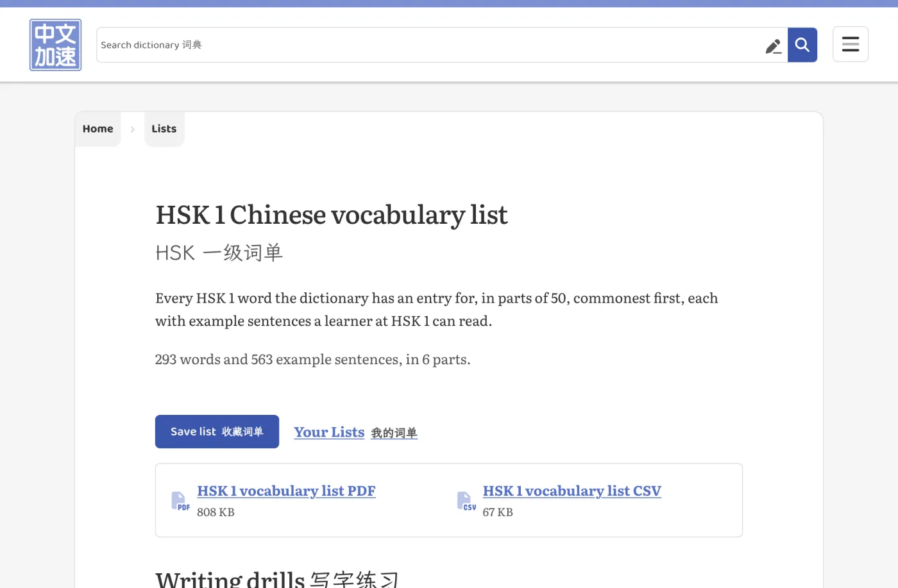Click the PDF file icon

pyautogui.click(x=180, y=501)
